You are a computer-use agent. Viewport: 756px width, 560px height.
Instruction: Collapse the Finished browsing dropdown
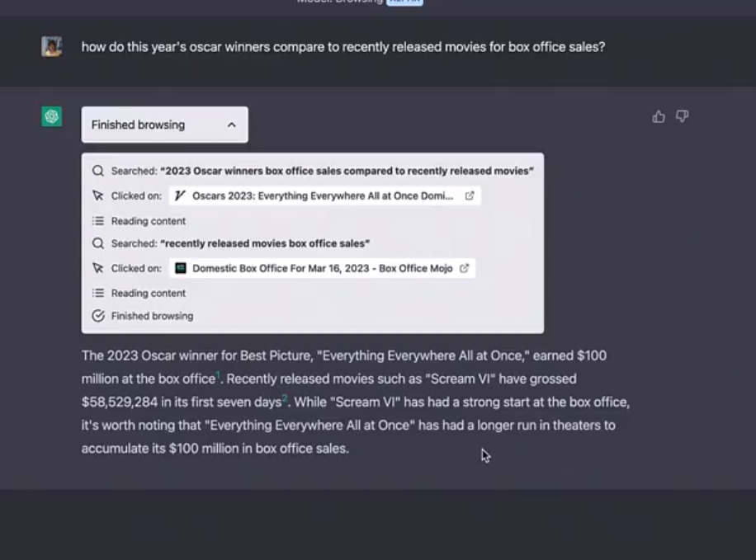click(x=165, y=125)
